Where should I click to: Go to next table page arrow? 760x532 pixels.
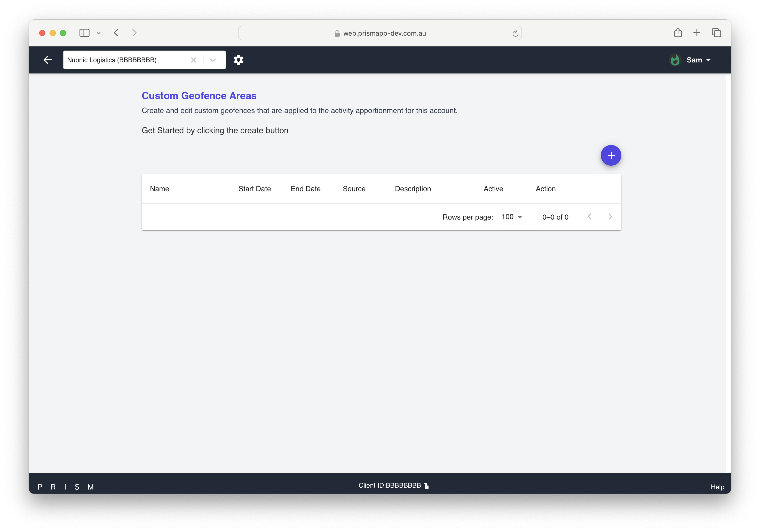click(610, 217)
